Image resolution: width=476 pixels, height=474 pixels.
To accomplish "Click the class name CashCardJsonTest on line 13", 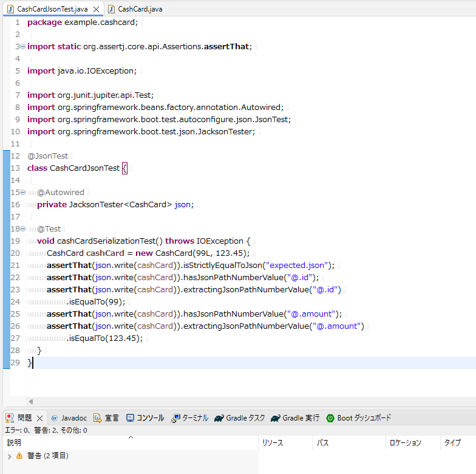I will (x=85, y=168).
